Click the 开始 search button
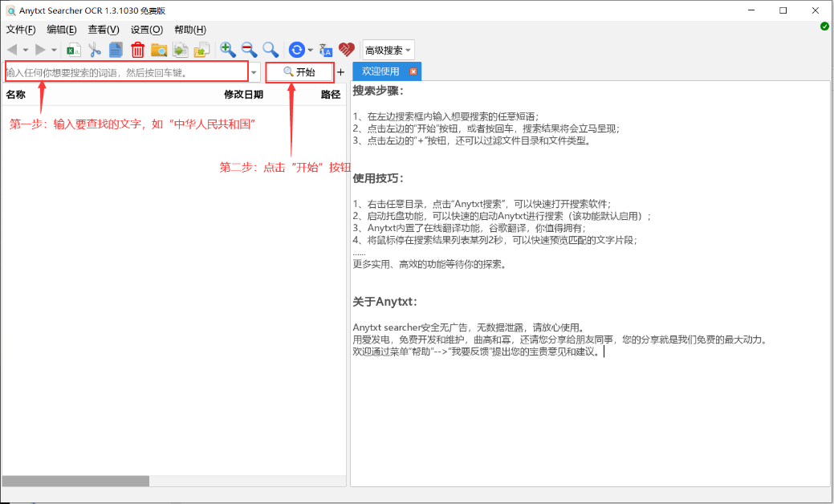Screen dimensions: 834x504 point(299,71)
